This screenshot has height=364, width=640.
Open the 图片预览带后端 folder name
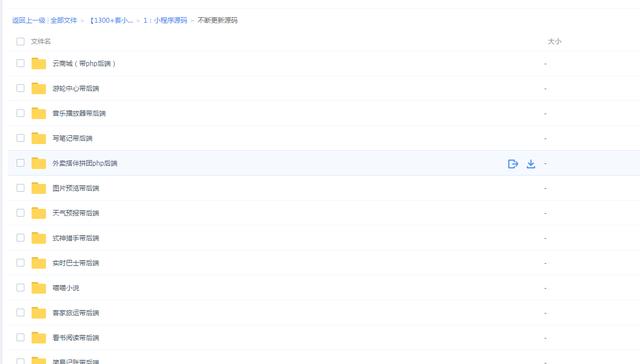pos(76,188)
